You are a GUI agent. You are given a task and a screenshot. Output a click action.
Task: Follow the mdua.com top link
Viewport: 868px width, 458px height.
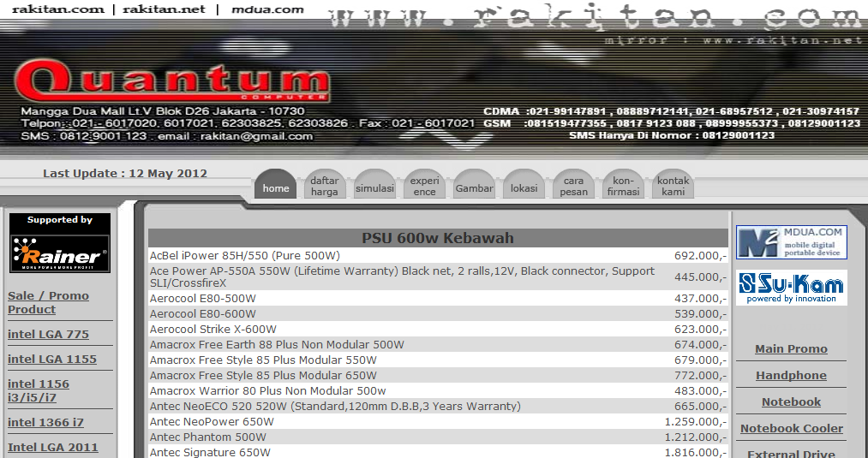(x=267, y=9)
